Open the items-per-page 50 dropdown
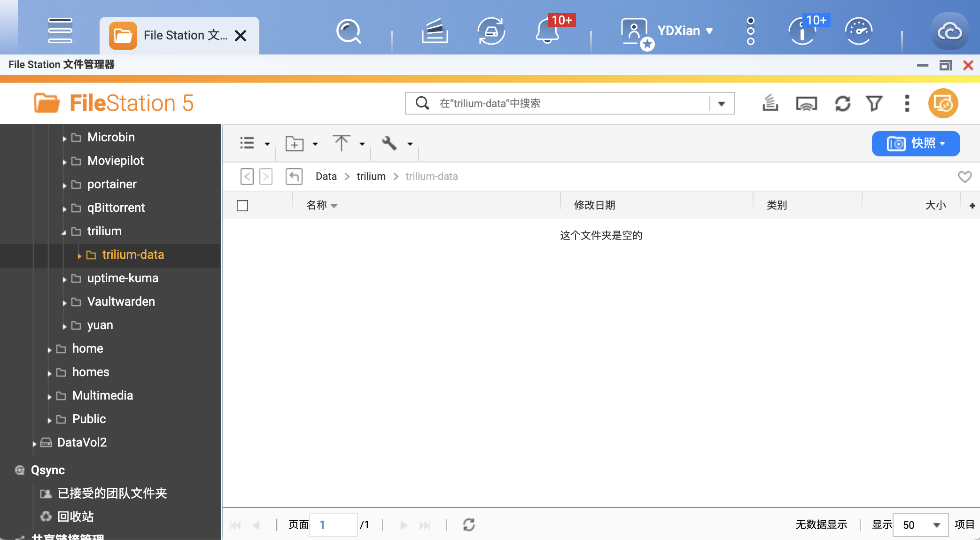Screen dimensions: 980x540 click(920, 525)
